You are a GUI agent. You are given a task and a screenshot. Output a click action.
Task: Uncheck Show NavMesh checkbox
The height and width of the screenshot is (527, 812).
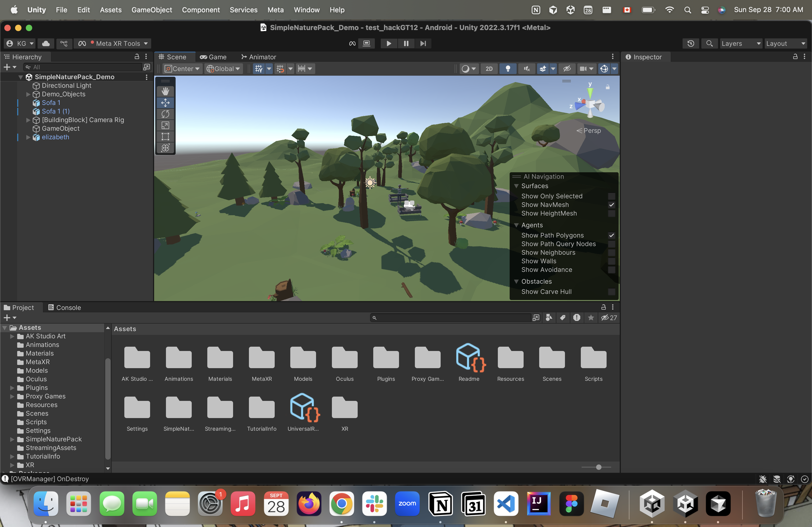point(611,205)
